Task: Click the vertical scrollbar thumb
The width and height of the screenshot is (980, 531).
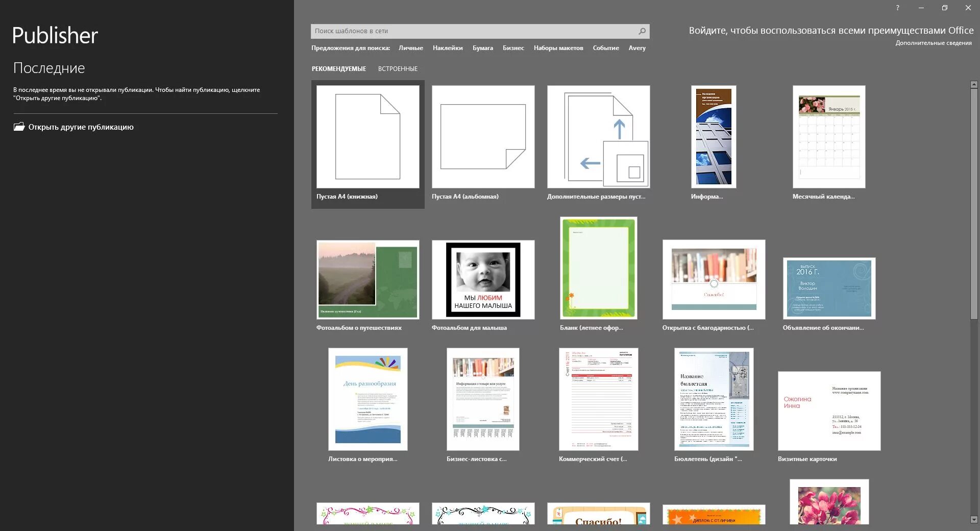Action: click(974, 204)
